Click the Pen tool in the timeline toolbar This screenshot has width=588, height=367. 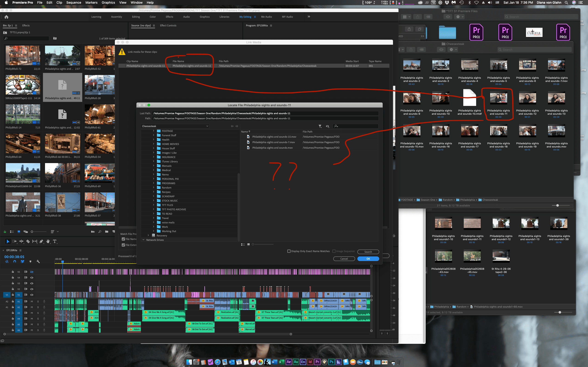click(41, 242)
